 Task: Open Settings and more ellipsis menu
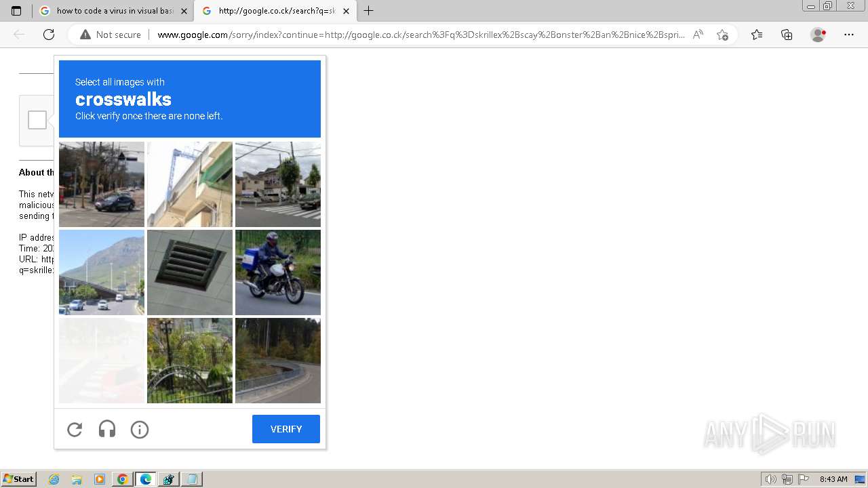pos(849,35)
